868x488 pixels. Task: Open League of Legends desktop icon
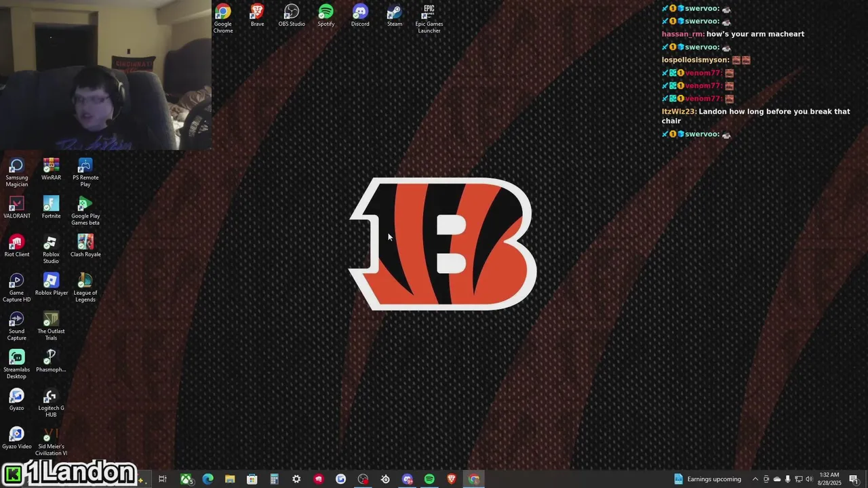click(85, 287)
